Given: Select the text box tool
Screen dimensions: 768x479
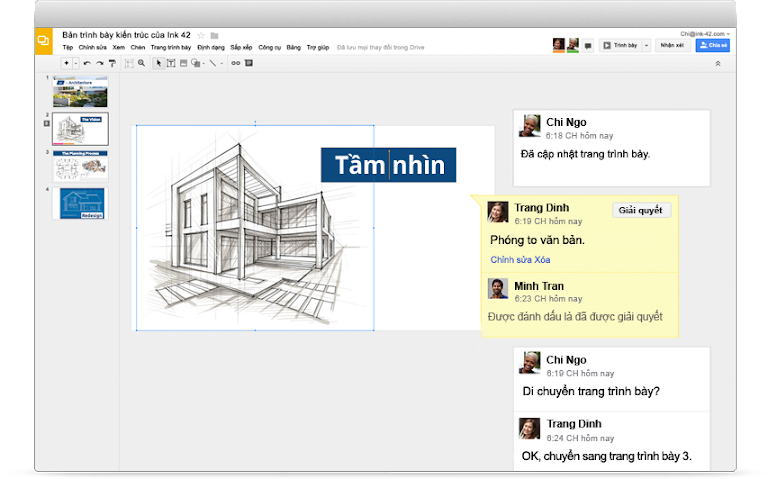Looking at the screenshot, I should coord(170,63).
